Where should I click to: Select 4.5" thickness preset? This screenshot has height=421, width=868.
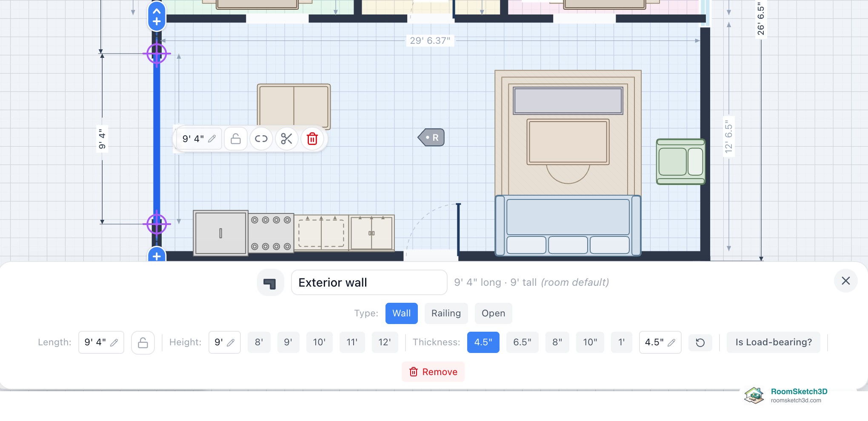483,342
